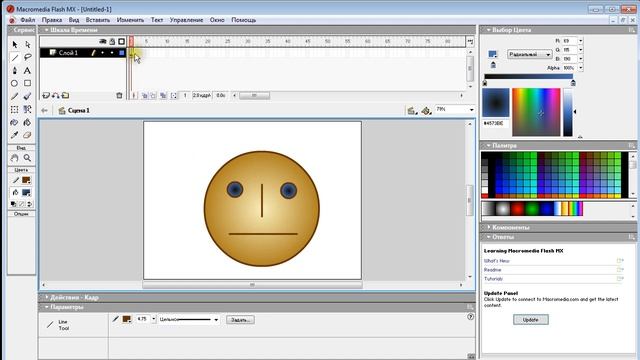Screen dimensions: 640x360
Task: Select the Eraser tool
Action: pyautogui.click(x=27, y=135)
